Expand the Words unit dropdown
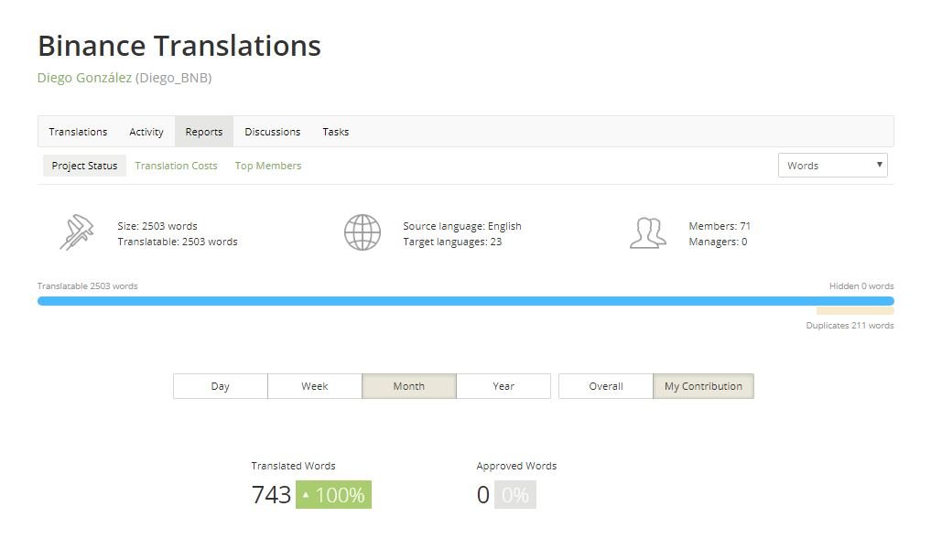 [833, 165]
